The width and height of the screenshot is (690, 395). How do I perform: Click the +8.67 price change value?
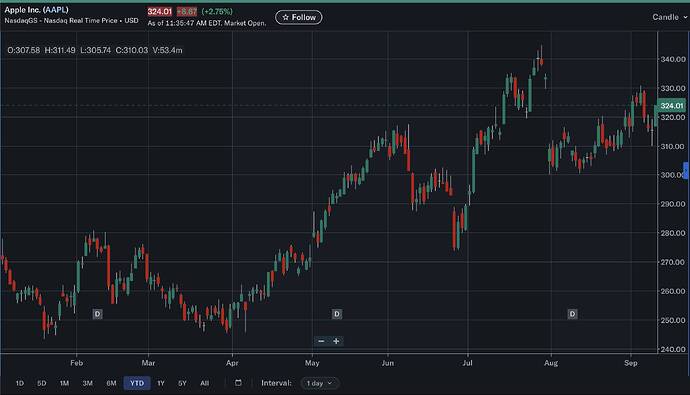point(187,11)
